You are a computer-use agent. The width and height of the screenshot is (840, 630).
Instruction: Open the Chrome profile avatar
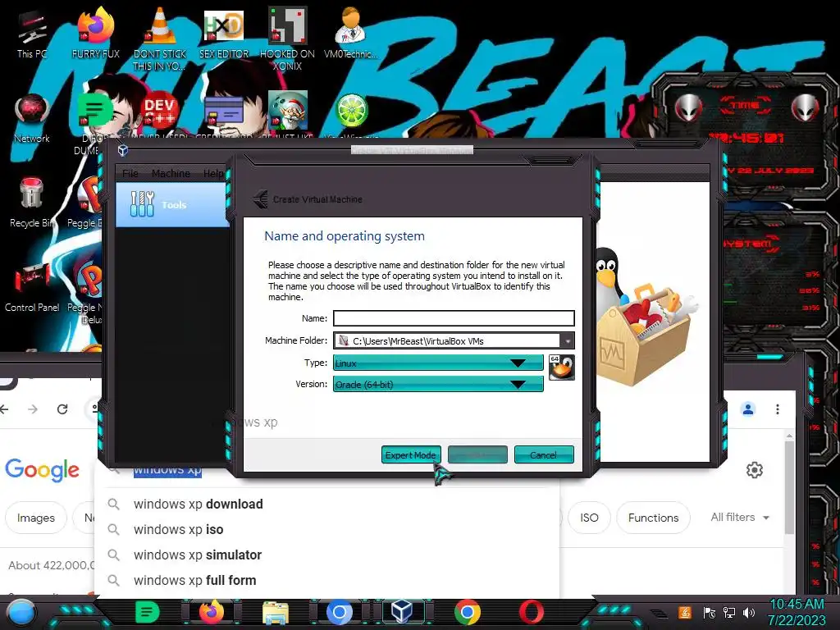click(748, 409)
